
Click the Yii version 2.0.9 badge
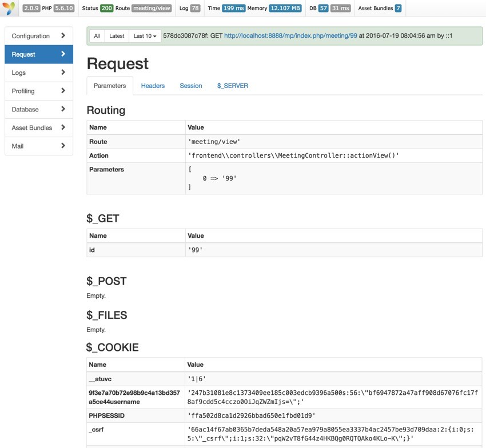coord(31,8)
